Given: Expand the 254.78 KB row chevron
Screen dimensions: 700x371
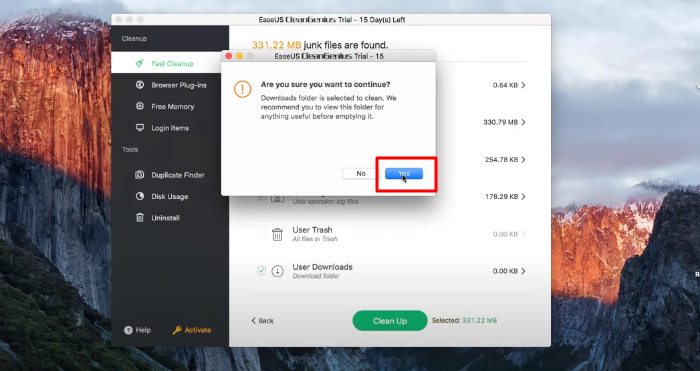Looking at the screenshot, I should pos(523,159).
